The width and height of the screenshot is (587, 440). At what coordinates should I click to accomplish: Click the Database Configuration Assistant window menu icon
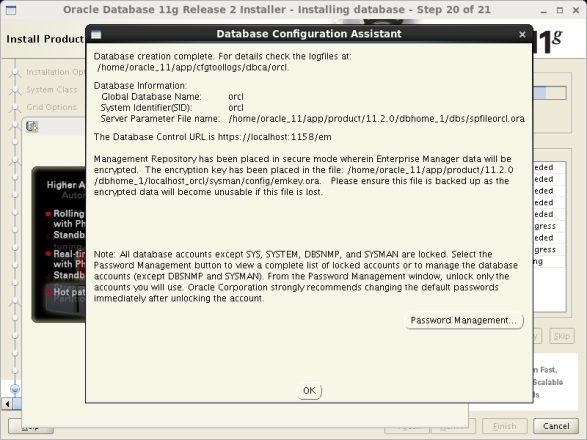click(96, 34)
